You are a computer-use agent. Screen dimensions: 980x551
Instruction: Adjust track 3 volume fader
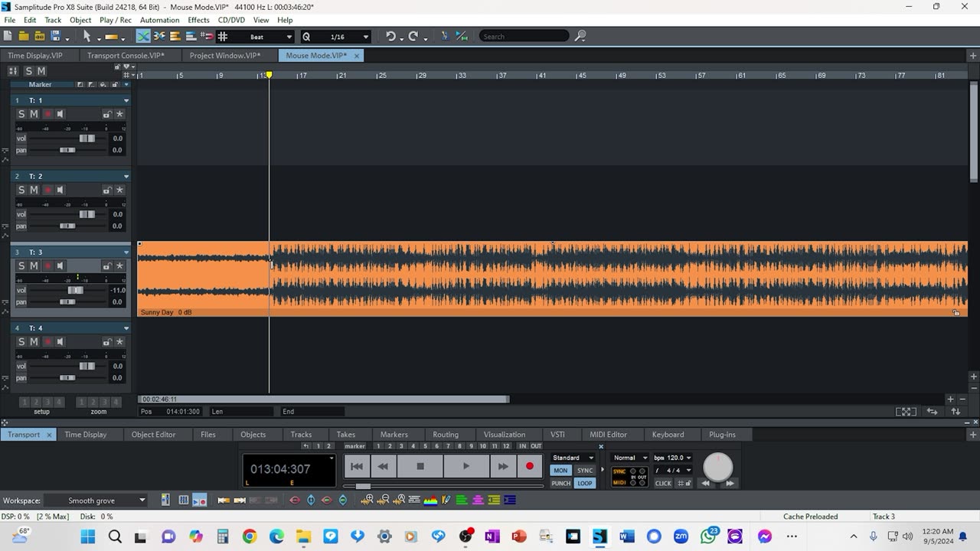pos(75,290)
